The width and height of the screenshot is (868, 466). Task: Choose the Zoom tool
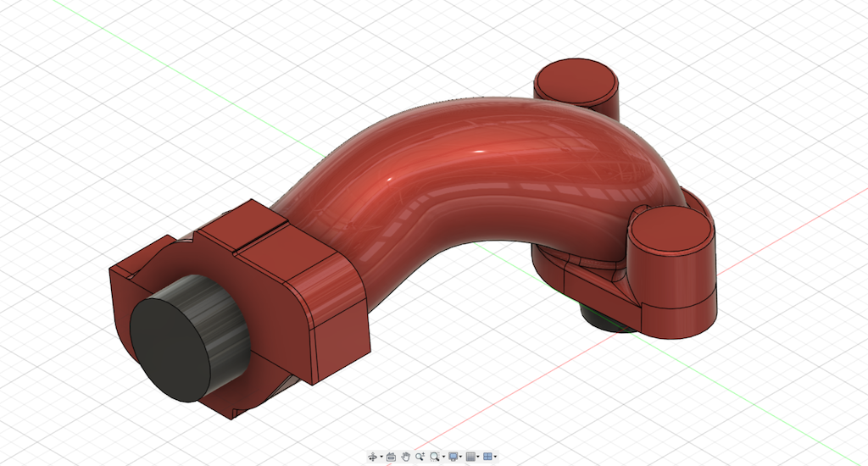point(420,457)
